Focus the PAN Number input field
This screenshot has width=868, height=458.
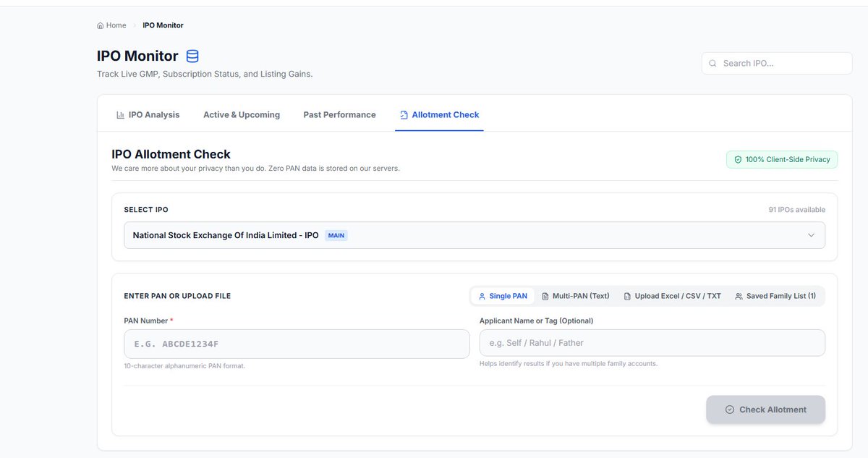click(297, 344)
